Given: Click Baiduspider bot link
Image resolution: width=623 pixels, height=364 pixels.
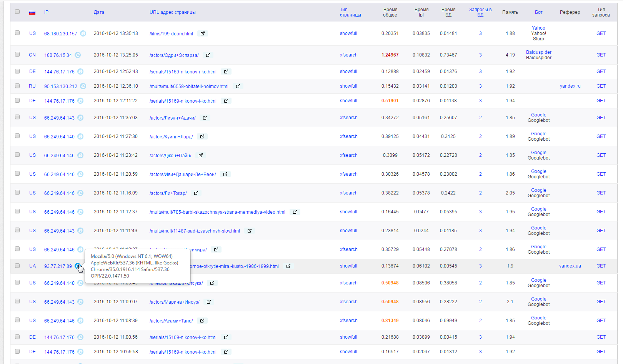Looking at the screenshot, I should (538, 52).
